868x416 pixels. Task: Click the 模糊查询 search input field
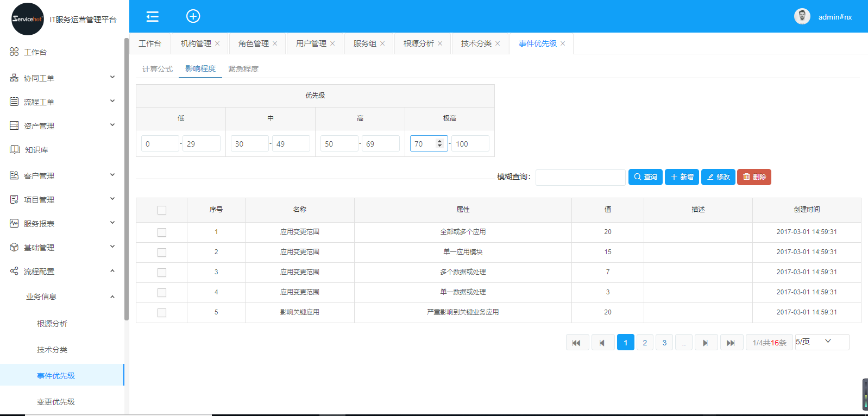click(580, 178)
